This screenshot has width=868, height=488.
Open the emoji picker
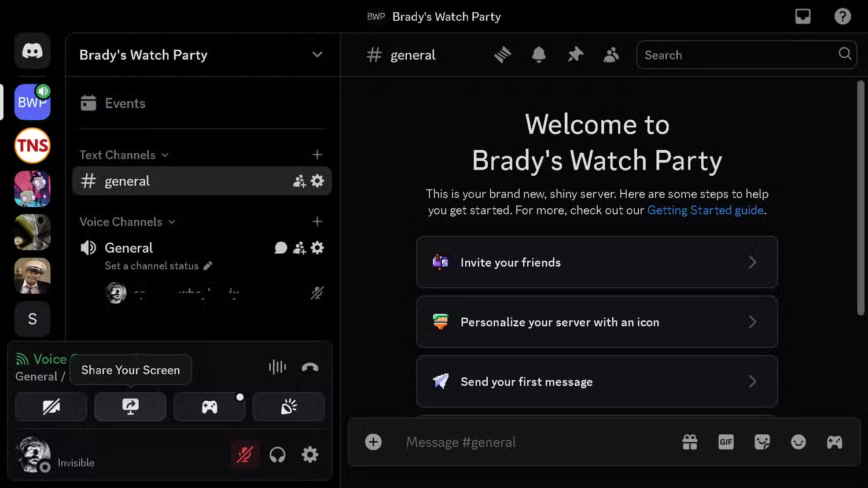(x=799, y=442)
